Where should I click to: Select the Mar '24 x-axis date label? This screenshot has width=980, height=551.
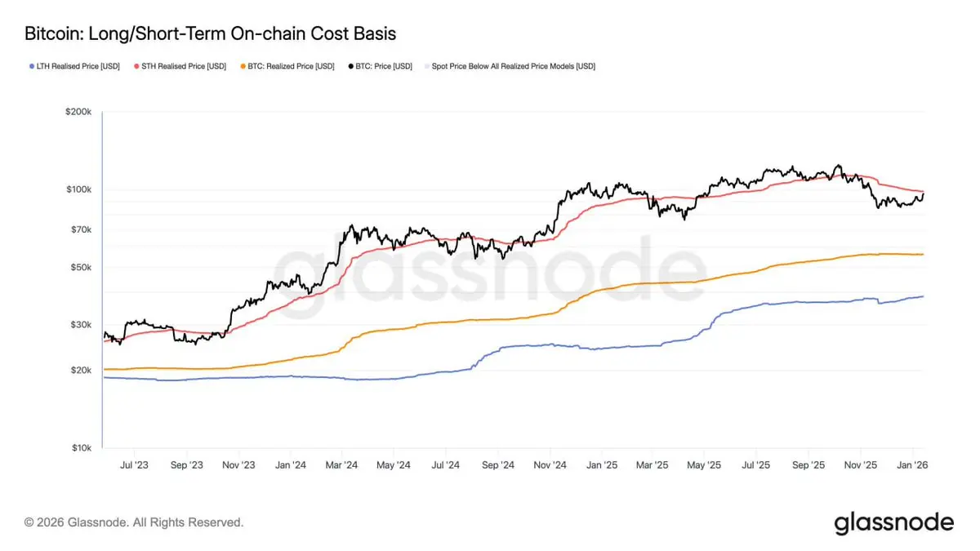click(341, 464)
